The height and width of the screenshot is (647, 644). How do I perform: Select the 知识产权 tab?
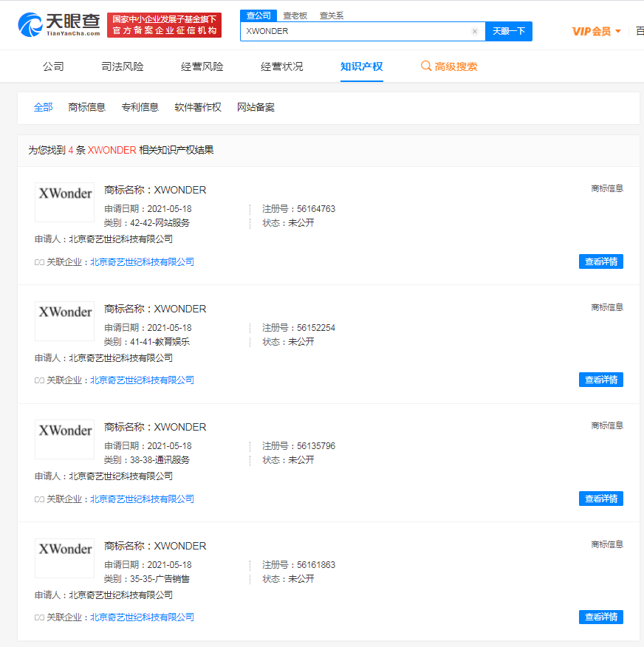(x=361, y=66)
